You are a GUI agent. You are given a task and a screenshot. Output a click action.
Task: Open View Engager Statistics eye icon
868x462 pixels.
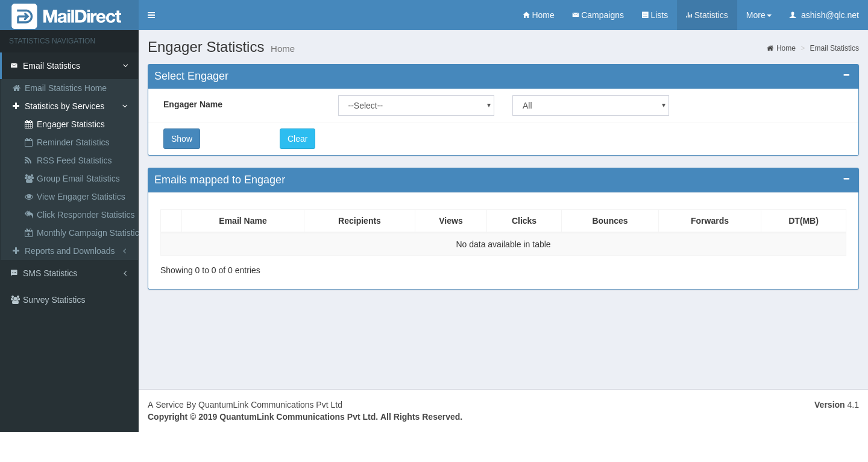click(28, 197)
